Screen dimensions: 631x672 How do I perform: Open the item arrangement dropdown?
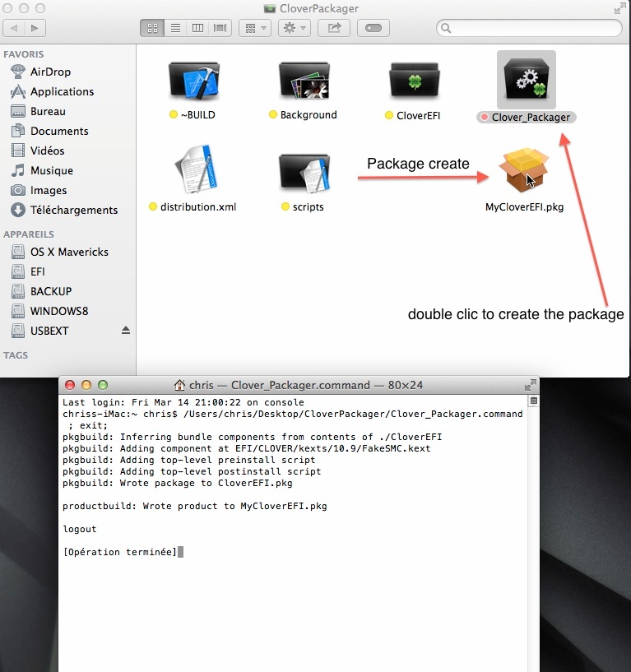click(x=255, y=28)
